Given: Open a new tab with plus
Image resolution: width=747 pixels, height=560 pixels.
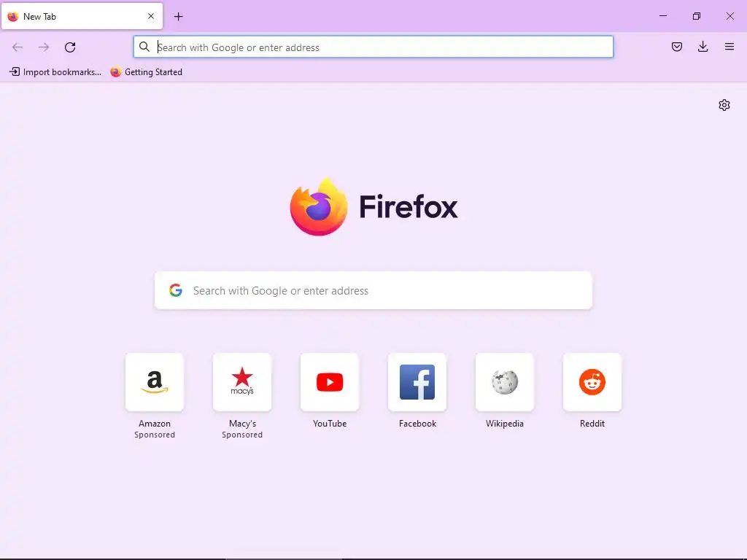Looking at the screenshot, I should (x=178, y=17).
